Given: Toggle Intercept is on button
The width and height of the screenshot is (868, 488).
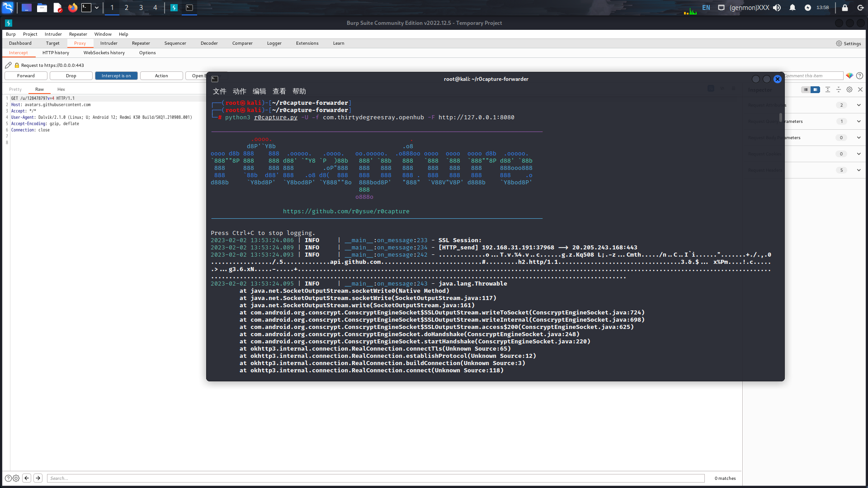Looking at the screenshot, I should (x=116, y=76).
